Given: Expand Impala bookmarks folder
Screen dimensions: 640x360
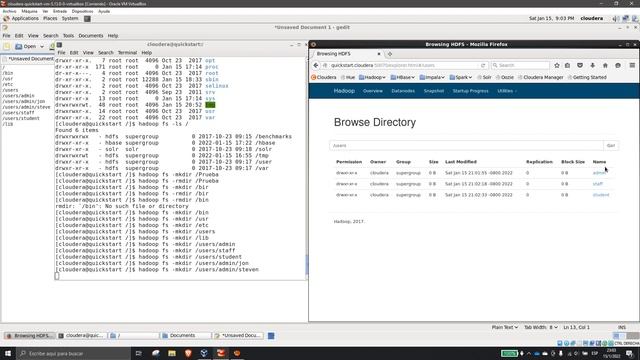Looking at the screenshot, I should pos(432,77).
